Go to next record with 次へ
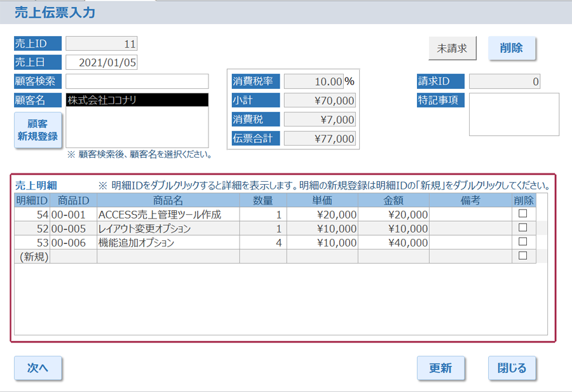Screen dimensions: 572x392 coord(38,368)
